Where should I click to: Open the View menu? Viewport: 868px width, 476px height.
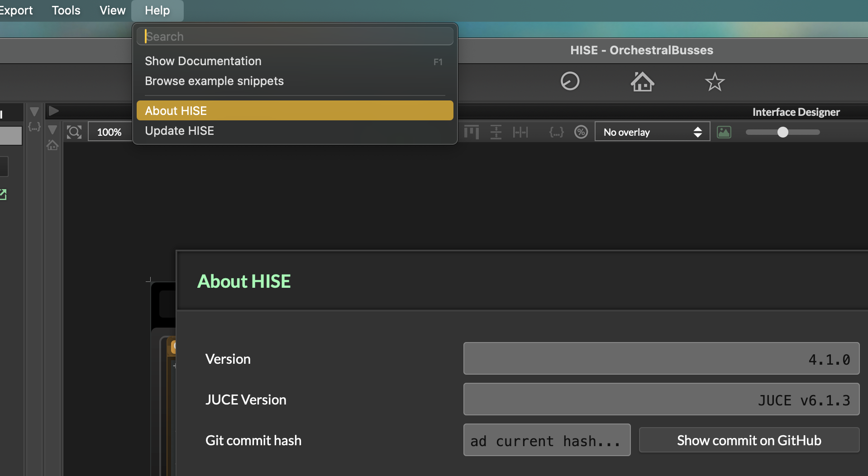(x=112, y=10)
